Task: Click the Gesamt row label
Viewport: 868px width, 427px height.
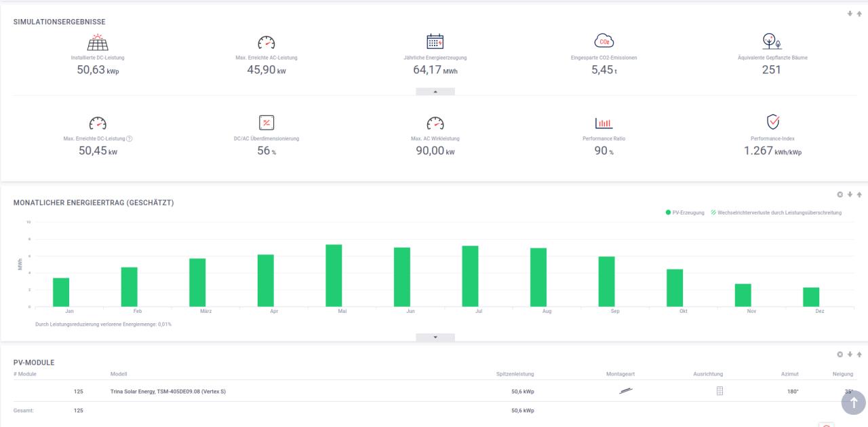Action: coord(24,411)
